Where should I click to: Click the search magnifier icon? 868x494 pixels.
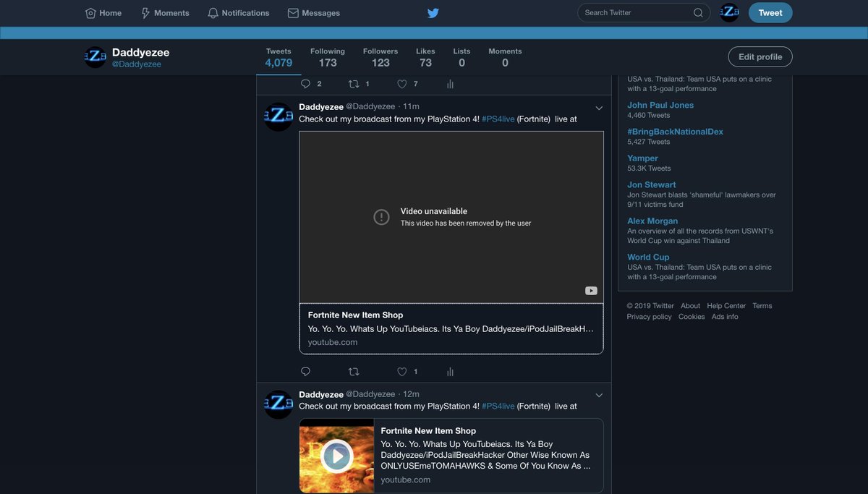698,12
